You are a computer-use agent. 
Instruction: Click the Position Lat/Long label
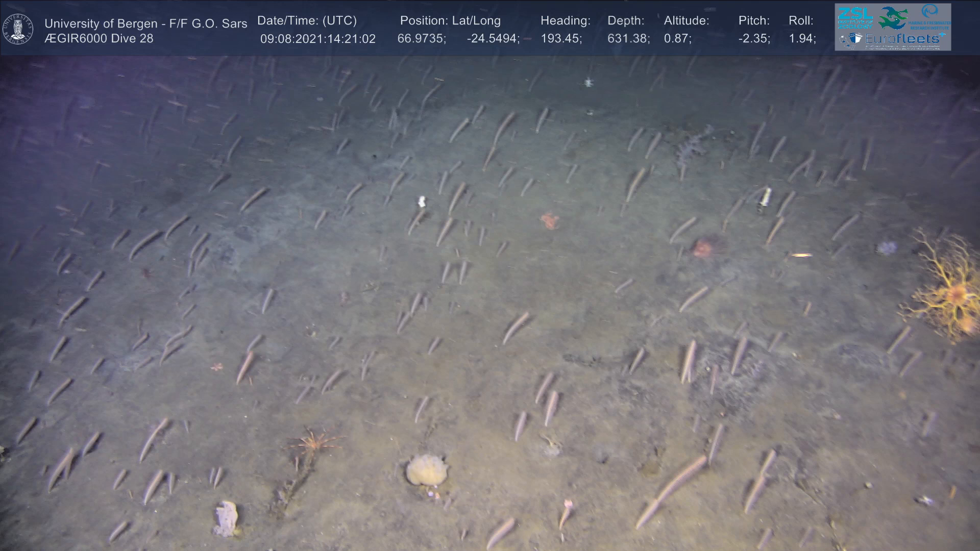pos(450,20)
